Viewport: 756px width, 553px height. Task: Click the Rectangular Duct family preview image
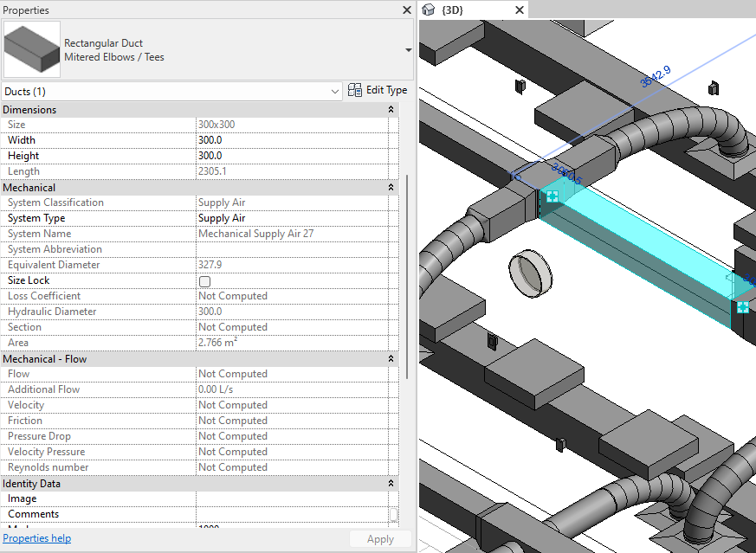point(31,49)
